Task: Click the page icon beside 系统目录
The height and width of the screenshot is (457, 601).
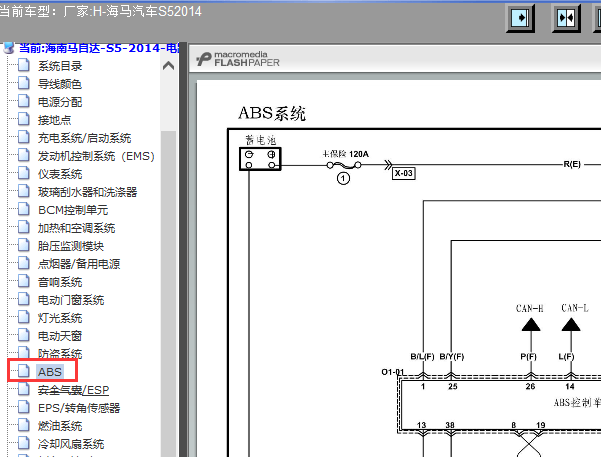Action: coord(24,65)
